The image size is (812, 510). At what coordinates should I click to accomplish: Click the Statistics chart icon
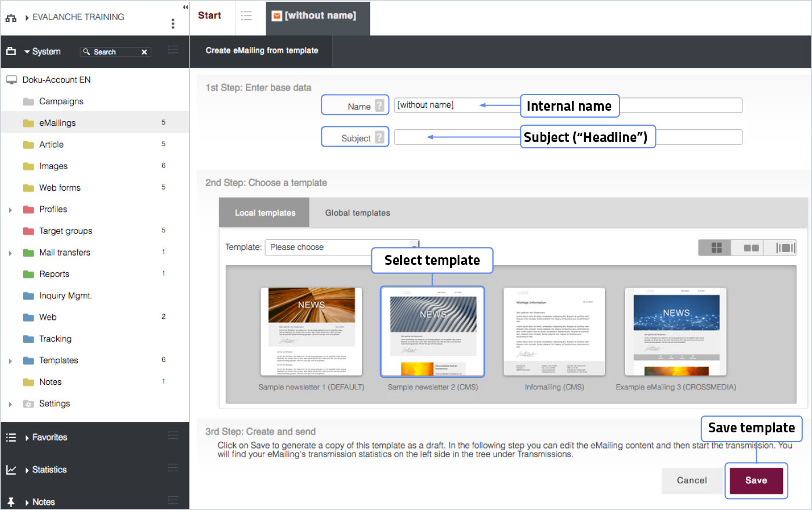tap(11, 469)
